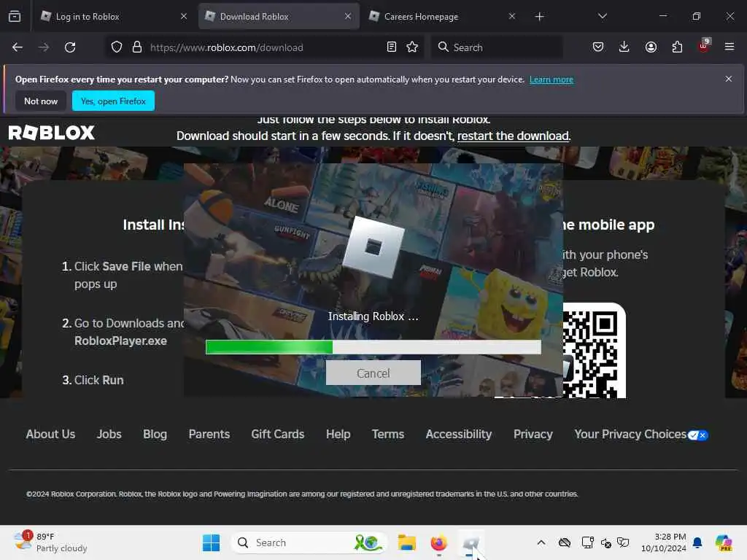Viewport: 747px width, 560px height.
Task: Cancel the Roblox installation
Action: click(x=373, y=373)
